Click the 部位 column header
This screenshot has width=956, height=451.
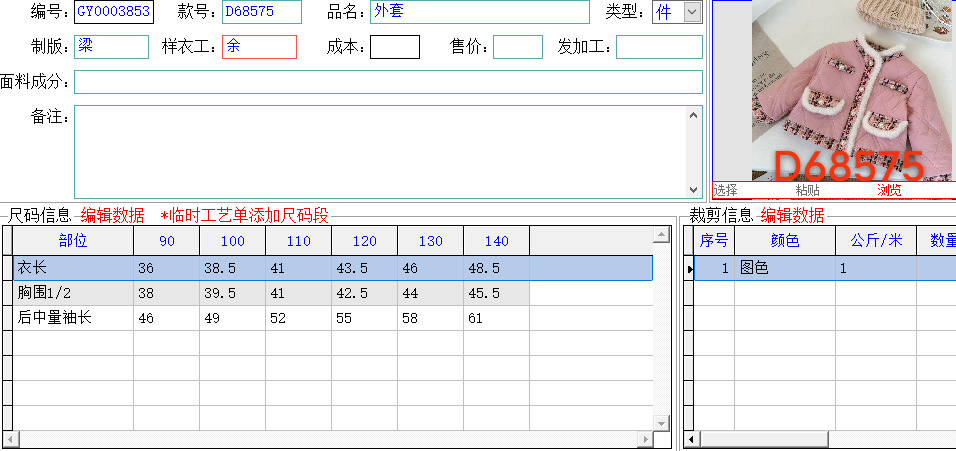73,241
